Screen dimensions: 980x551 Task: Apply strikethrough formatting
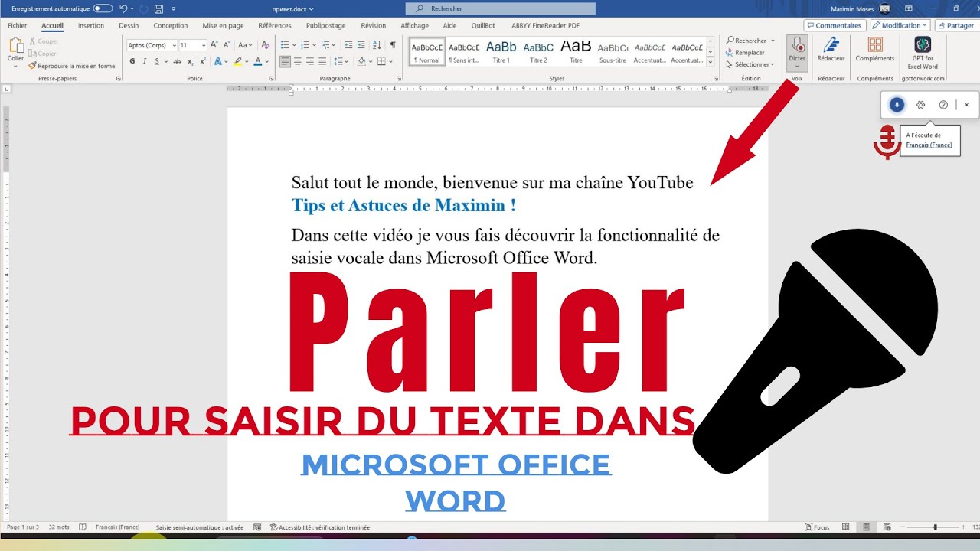(x=177, y=61)
